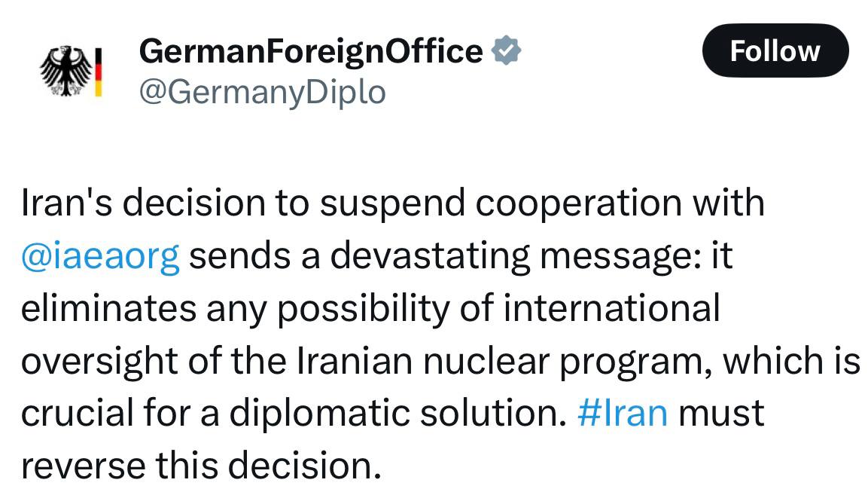The width and height of the screenshot is (868, 492).
Task: Click the GermanForeignOffice display name
Action: (311, 51)
